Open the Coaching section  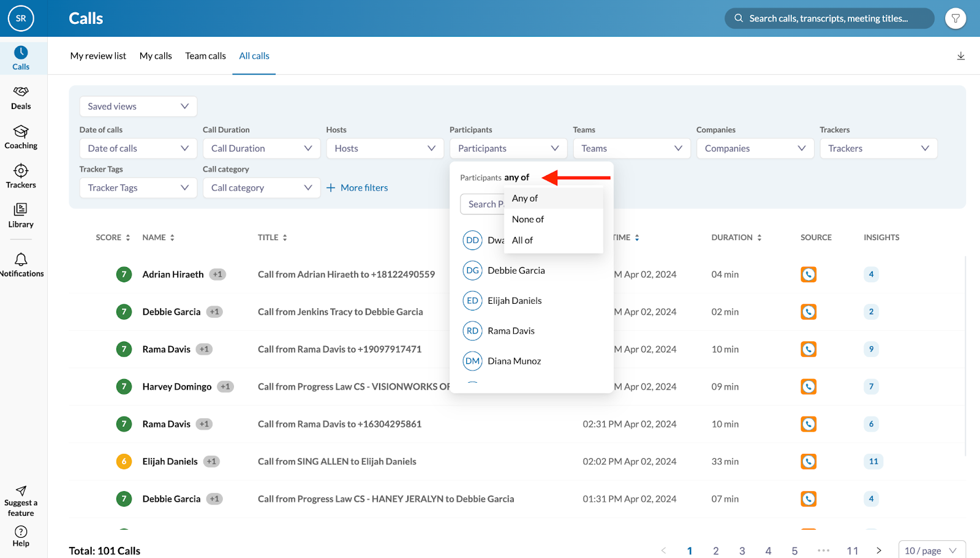tap(21, 137)
